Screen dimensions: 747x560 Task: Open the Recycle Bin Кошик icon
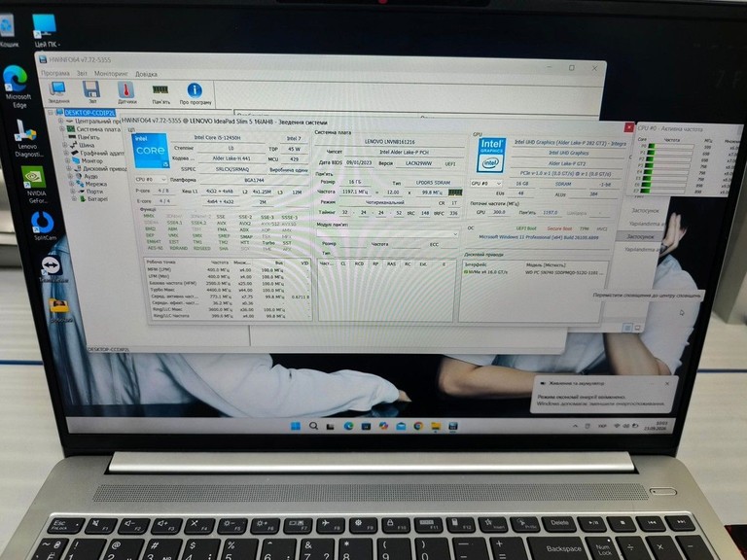pyautogui.click(x=8, y=30)
